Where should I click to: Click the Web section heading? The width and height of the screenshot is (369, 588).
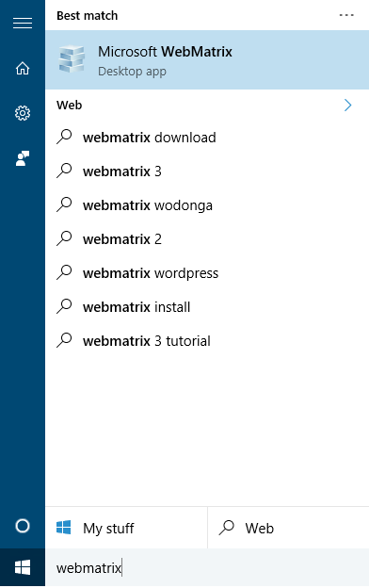tap(70, 105)
